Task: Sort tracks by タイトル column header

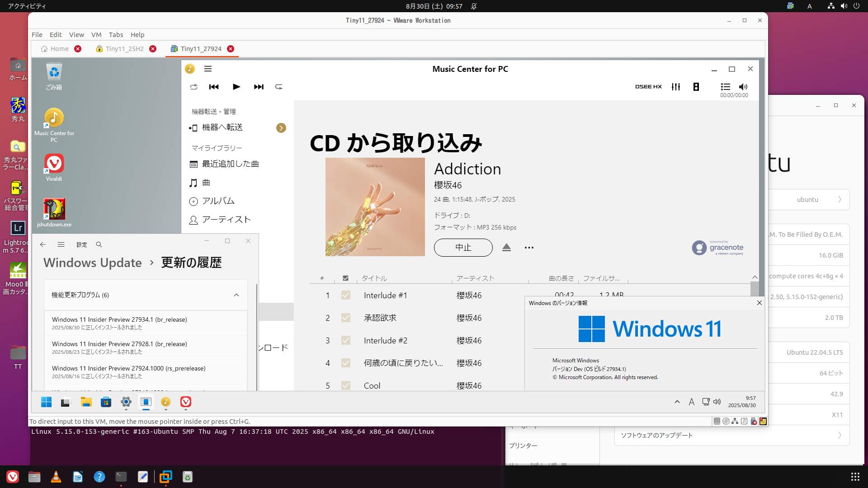Action: click(x=374, y=278)
